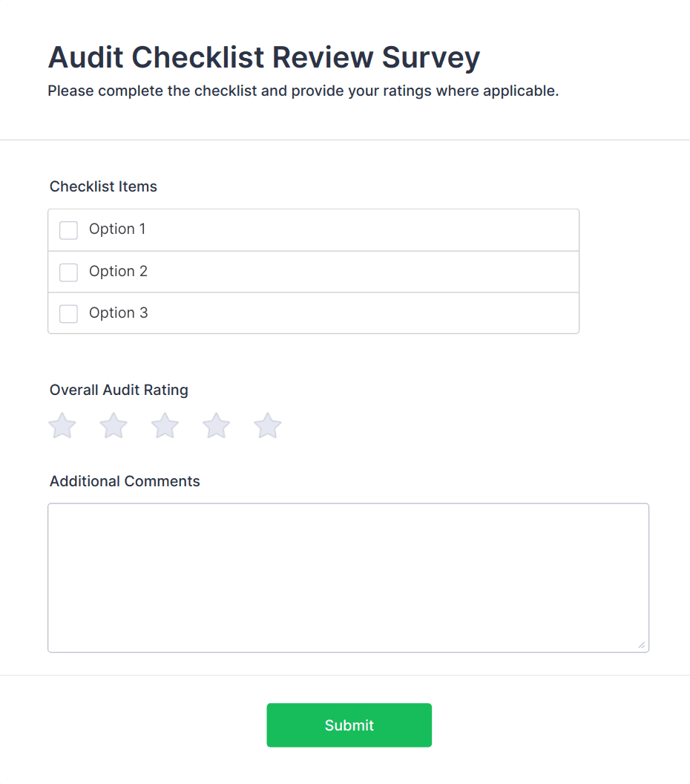The image size is (690, 784).
Task: Tick the Option 3 checkbox
Action: (x=68, y=313)
